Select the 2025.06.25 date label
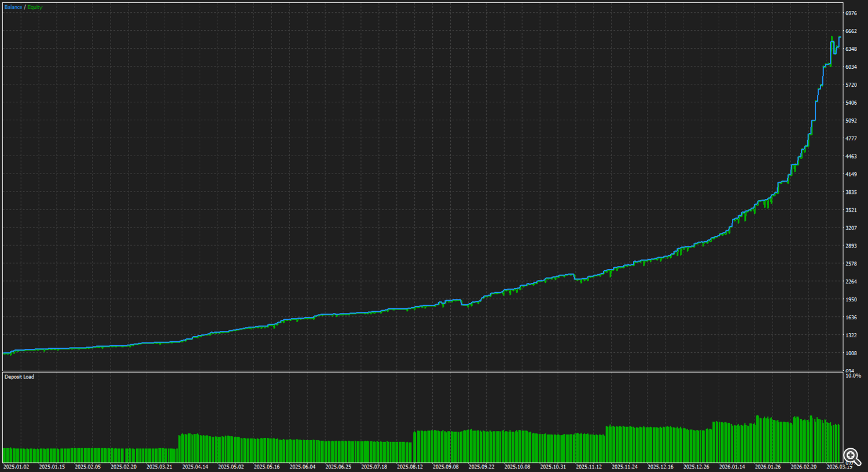 [x=339, y=467]
